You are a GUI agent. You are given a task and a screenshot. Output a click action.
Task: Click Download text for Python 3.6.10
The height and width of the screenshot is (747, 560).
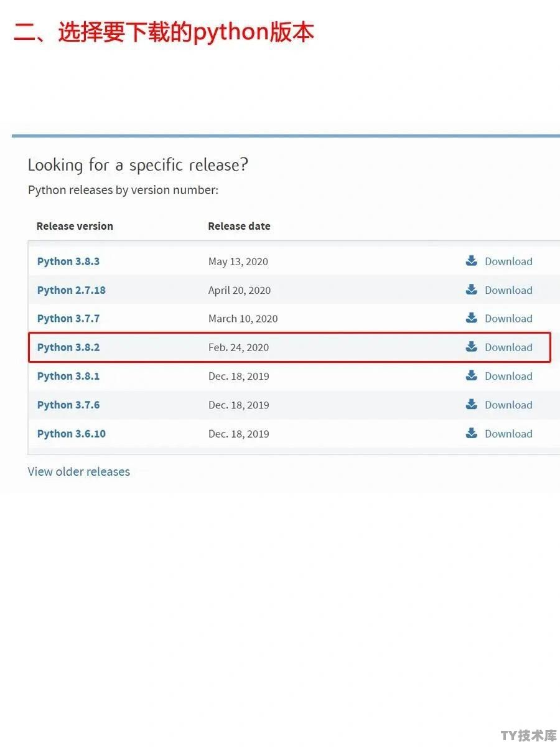coord(508,434)
